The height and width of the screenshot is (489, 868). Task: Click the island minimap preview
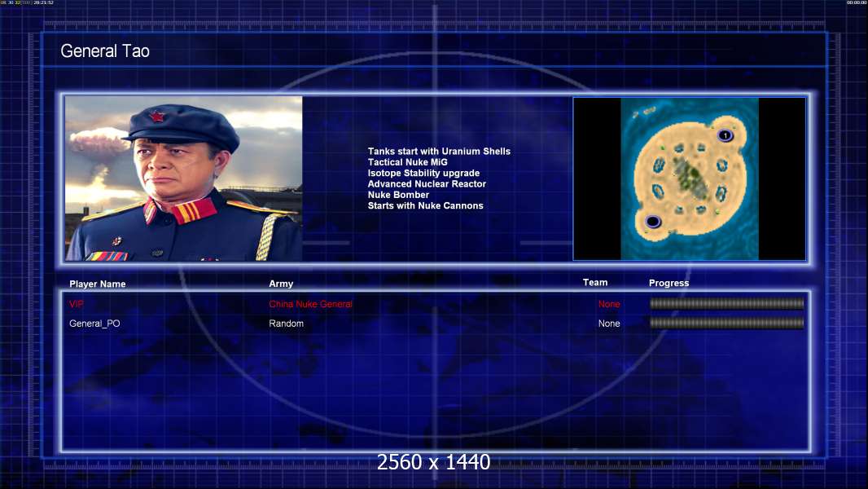[x=689, y=178]
